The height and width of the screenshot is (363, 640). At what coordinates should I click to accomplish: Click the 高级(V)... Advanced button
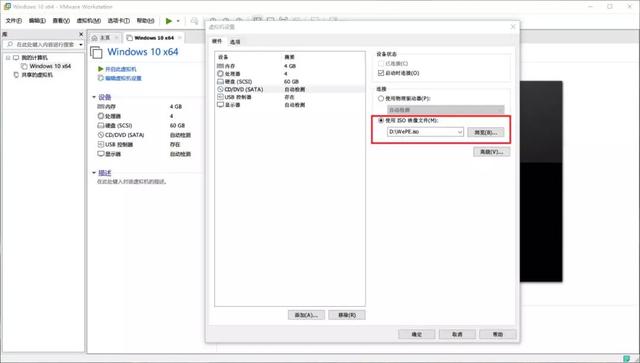[491, 152]
